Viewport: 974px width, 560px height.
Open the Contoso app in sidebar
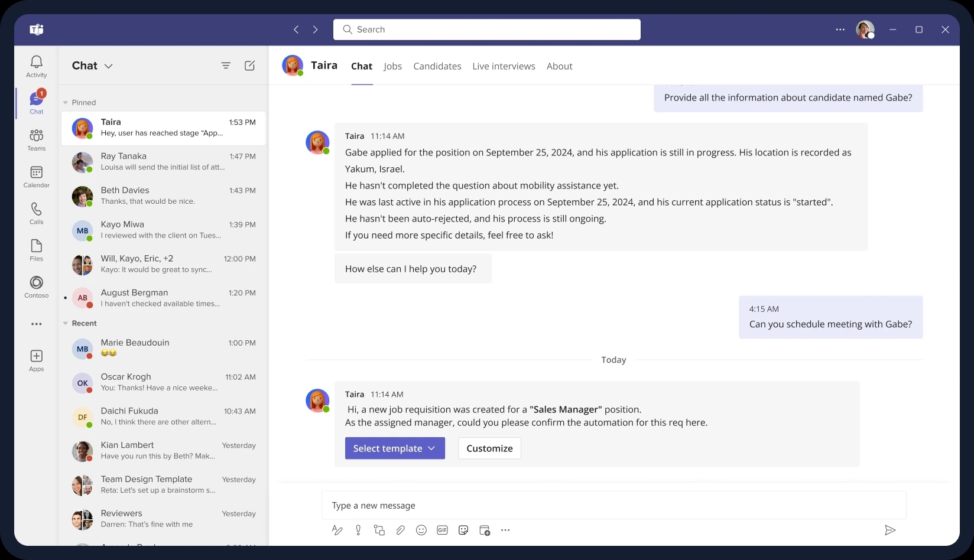(36, 286)
